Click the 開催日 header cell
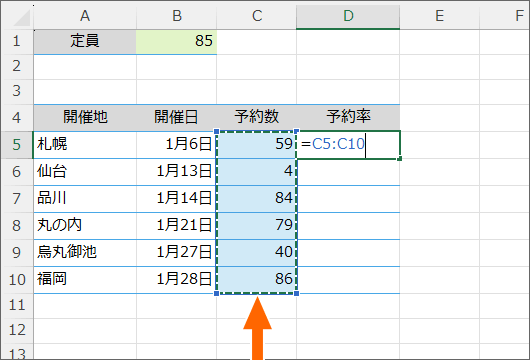 pos(176,118)
